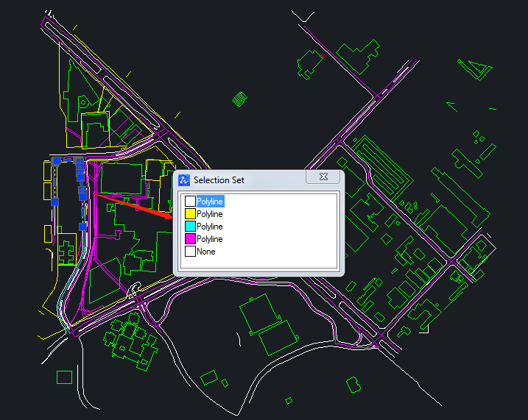Click the small red marker on the green building
Screen dimensions: 528x420
(323, 56)
